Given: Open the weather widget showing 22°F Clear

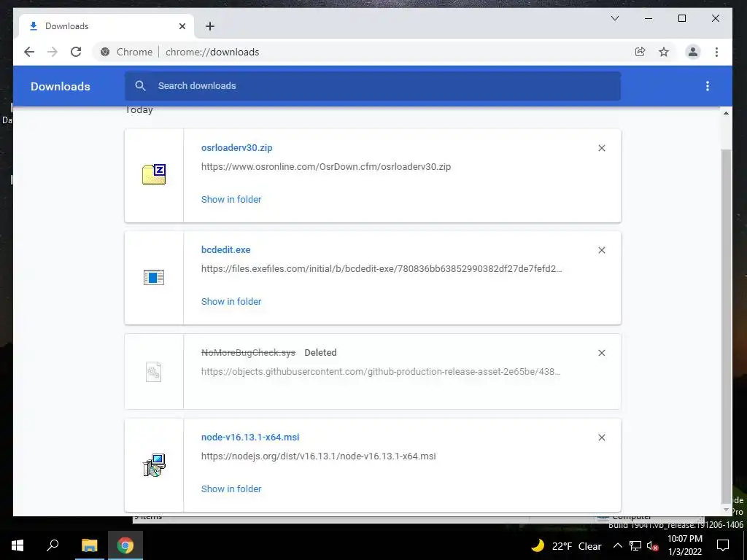Looking at the screenshot, I should [x=566, y=545].
